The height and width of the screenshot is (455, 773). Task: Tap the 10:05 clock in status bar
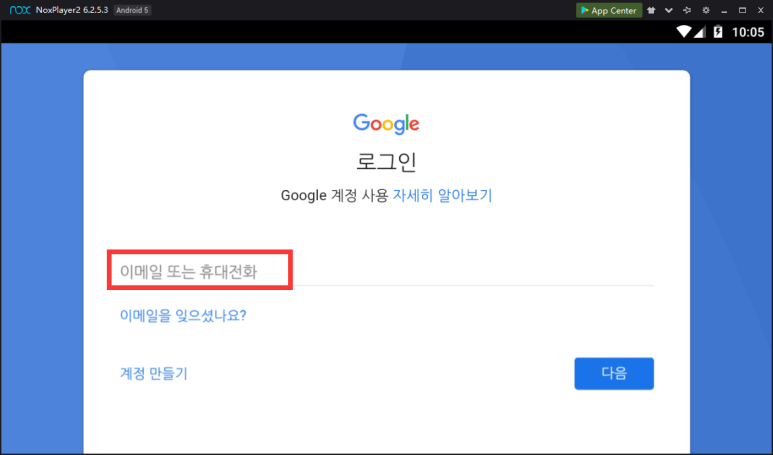748,33
